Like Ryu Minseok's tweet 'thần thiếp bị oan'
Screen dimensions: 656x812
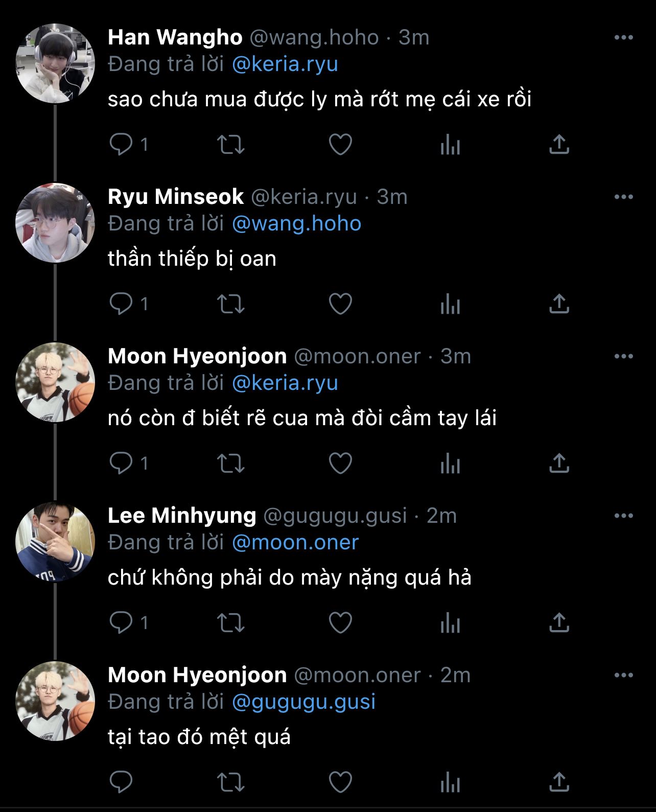[340, 304]
